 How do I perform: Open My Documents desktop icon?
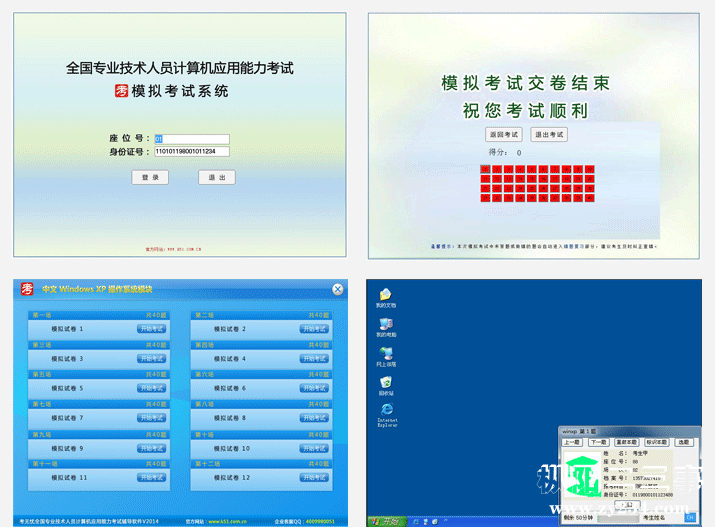386,298
